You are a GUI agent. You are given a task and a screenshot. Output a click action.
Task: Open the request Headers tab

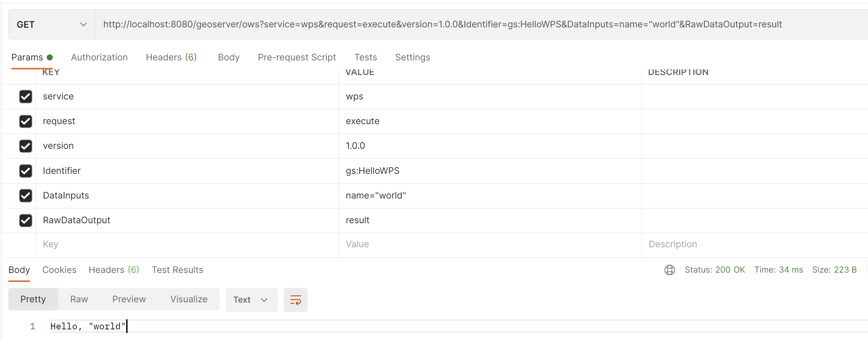click(x=171, y=57)
